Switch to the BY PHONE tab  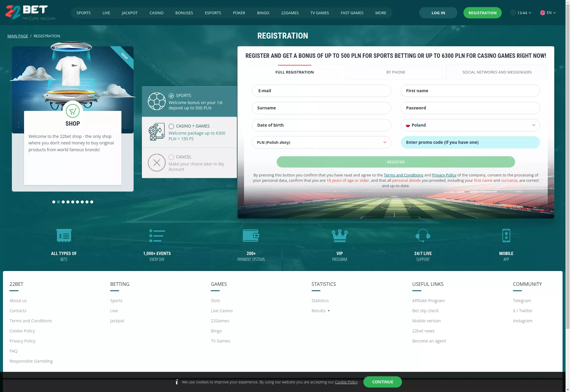(x=396, y=72)
